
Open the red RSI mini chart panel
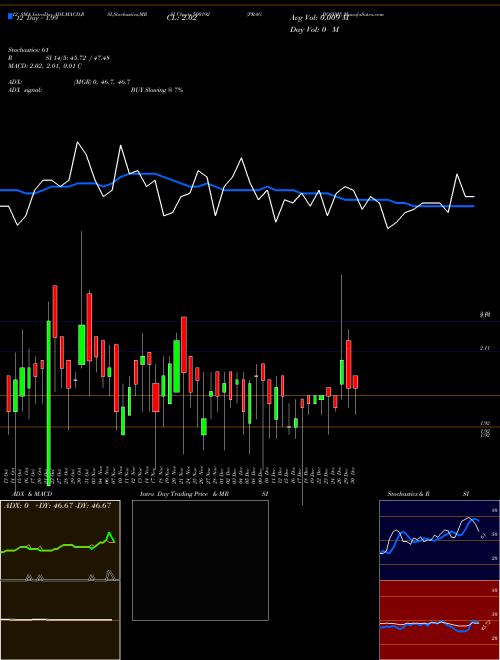pos(439,620)
